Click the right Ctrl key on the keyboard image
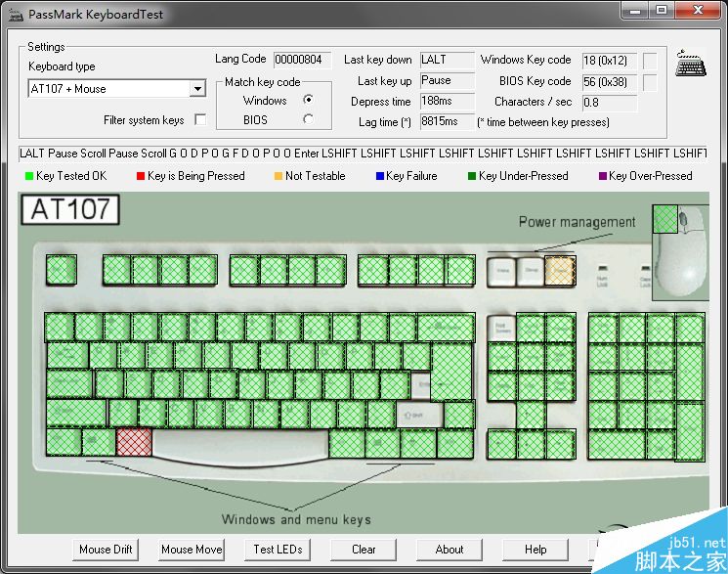Viewport: 728px width, 574px height. pos(455,444)
